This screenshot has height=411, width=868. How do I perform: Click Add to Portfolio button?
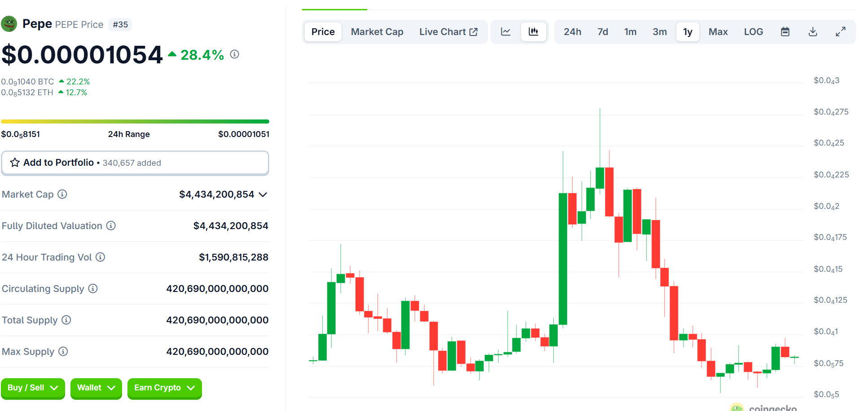[x=135, y=163]
